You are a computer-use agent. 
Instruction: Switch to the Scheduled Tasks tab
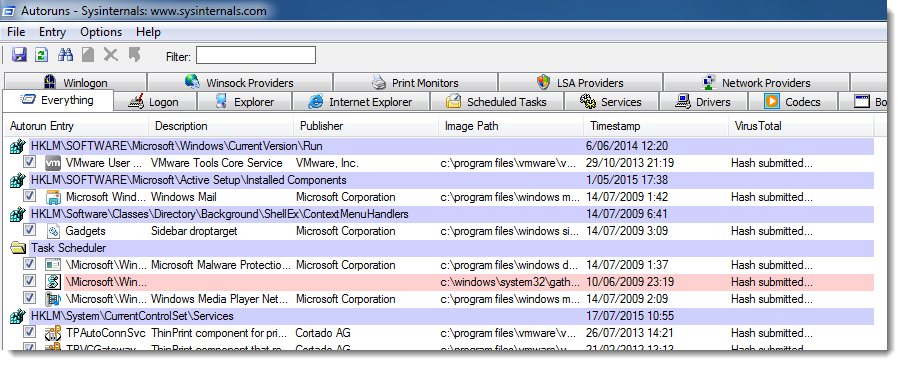496,102
